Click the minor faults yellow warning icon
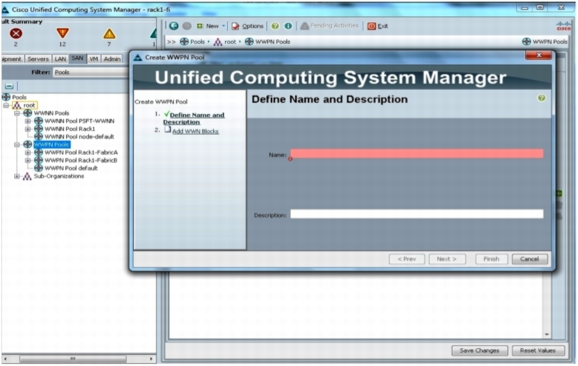Viewport: 578px width, 366px height. [109, 34]
